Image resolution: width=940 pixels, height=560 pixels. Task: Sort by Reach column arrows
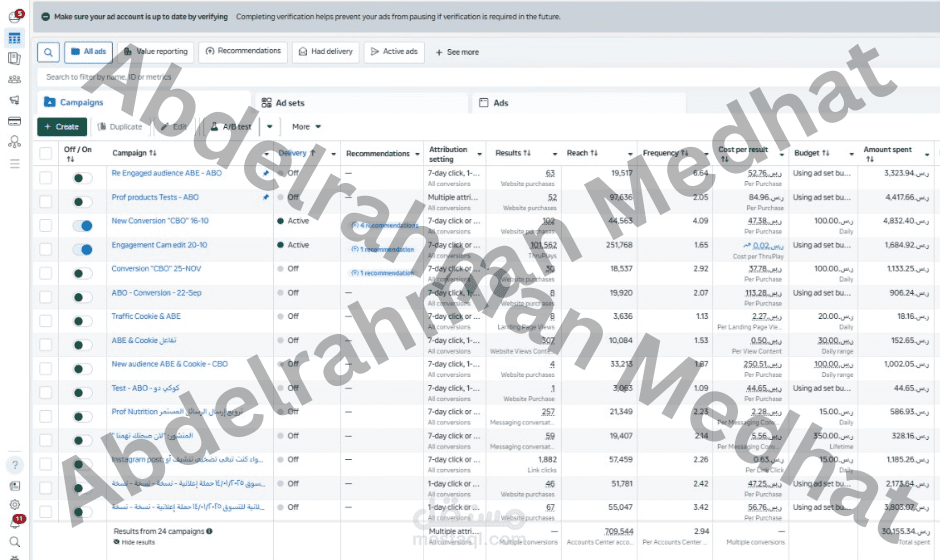pyautogui.click(x=594, y=153)
